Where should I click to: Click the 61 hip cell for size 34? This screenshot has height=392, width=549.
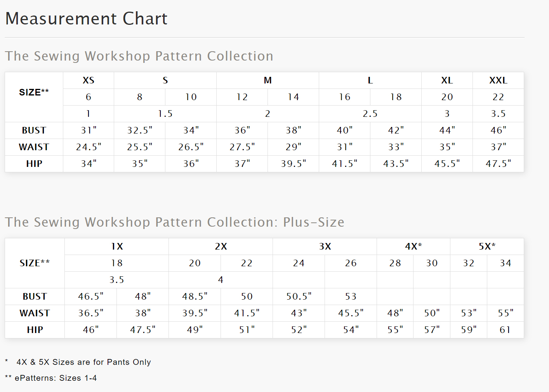[505, 330]
